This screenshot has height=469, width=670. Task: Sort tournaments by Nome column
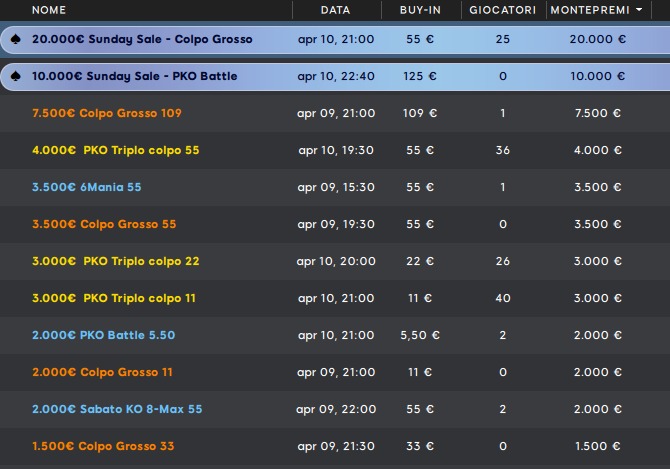49,10
